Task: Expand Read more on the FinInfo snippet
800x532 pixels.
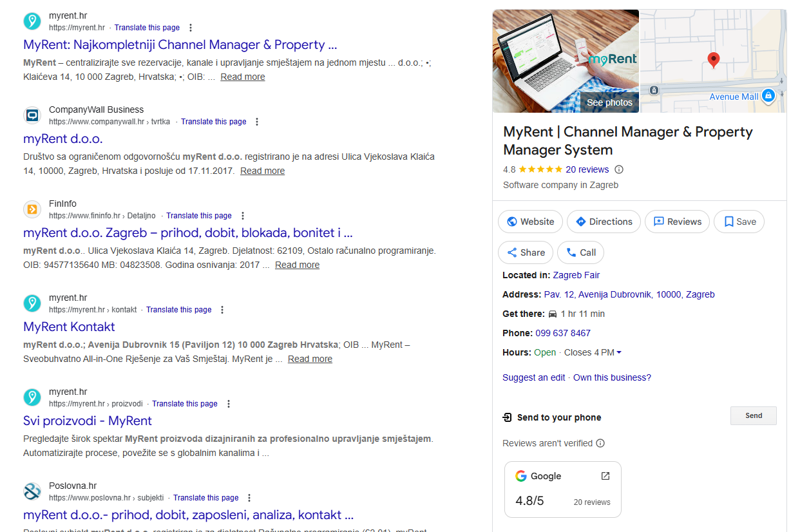Action: coord(297,265)
